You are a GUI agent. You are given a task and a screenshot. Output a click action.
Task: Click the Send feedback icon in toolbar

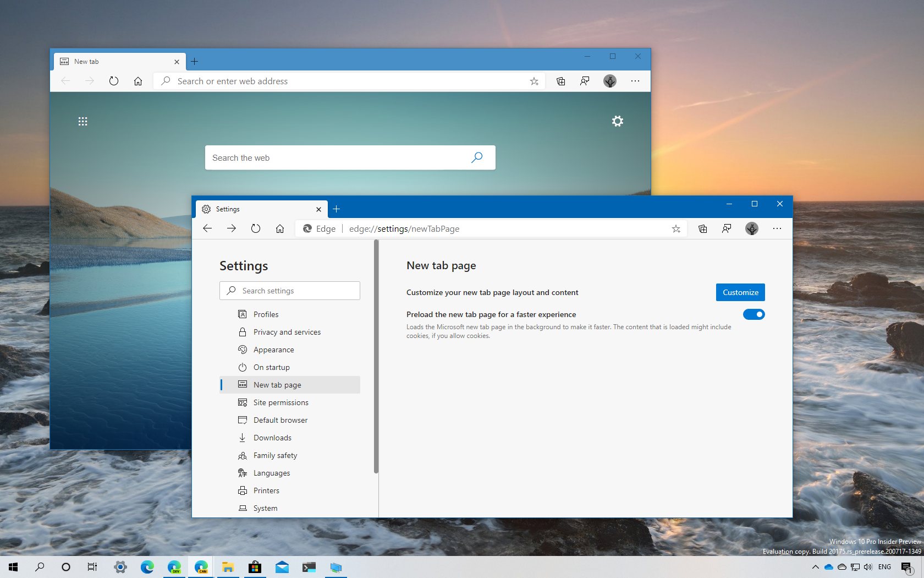pos(727,228)
